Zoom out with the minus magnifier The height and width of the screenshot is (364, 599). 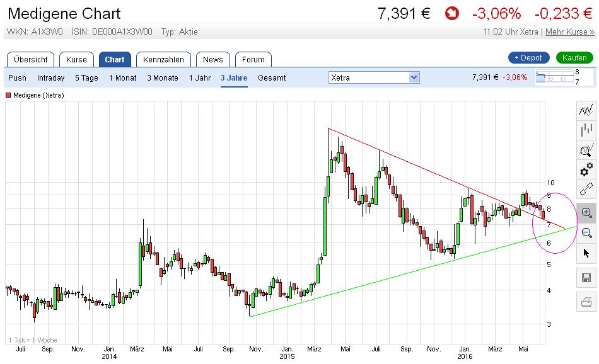(x=586, y=232)
